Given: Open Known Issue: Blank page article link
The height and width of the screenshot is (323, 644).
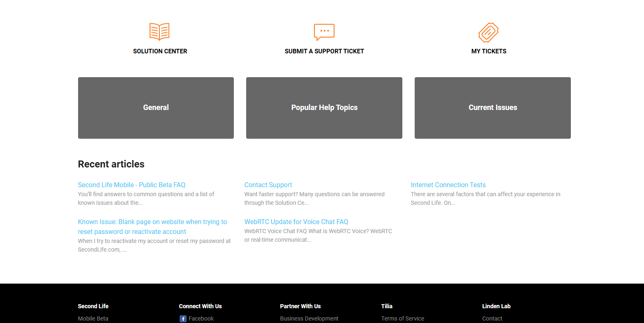Looking at the screenshot, I should click(x=152, y=227).
